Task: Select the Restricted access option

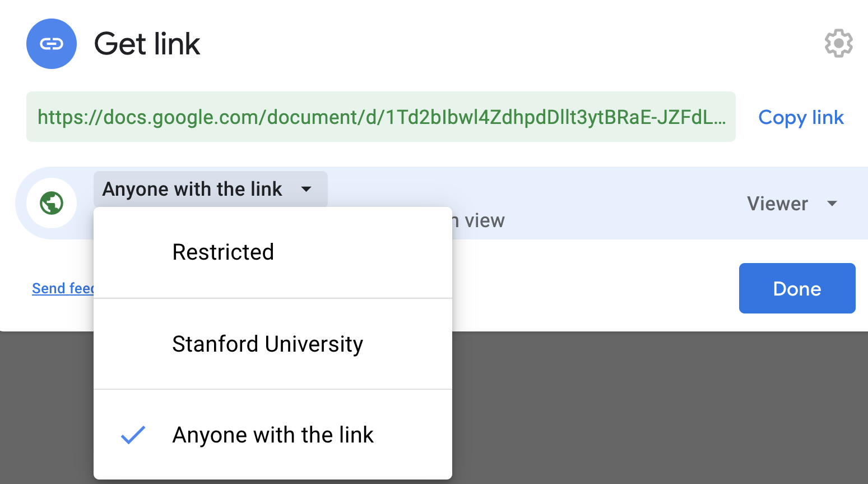Action: 223,252
